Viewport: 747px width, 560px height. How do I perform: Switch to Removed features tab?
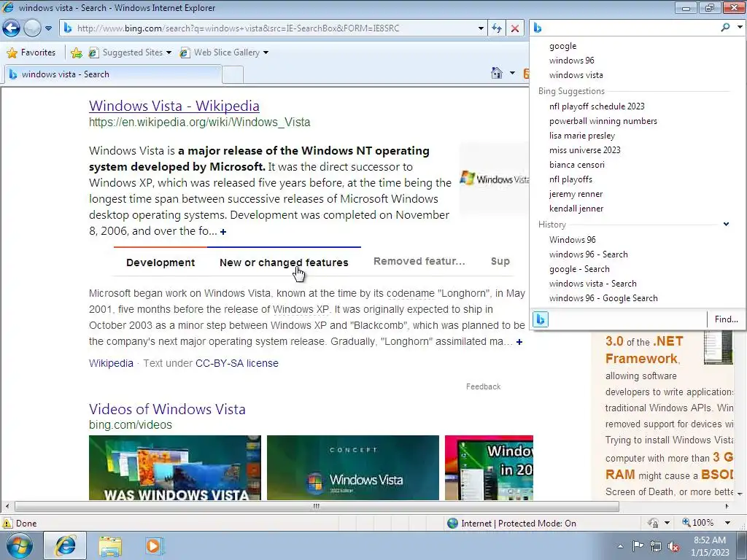pyautogui.click(x=419, y=261)
